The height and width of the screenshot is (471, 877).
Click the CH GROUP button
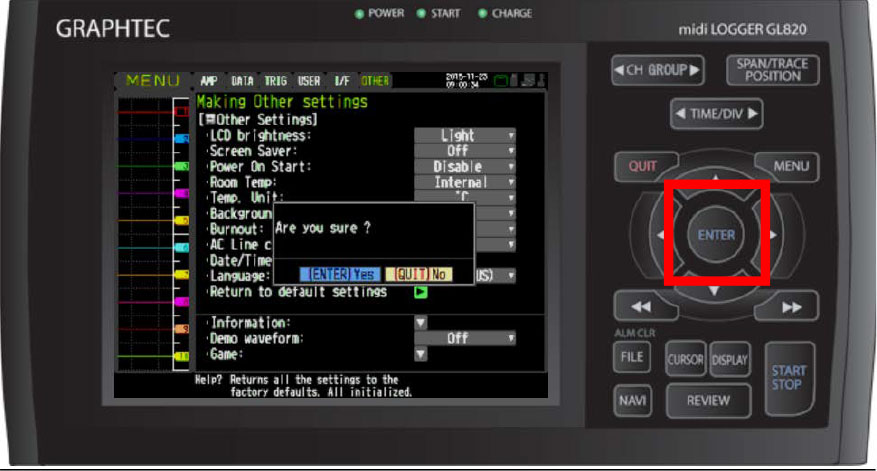(x=657, y=70)
